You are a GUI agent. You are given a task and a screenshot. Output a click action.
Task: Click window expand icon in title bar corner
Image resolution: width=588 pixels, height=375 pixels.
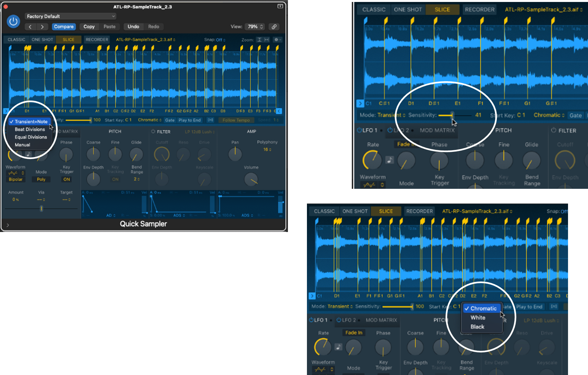[x=280, y=6]
